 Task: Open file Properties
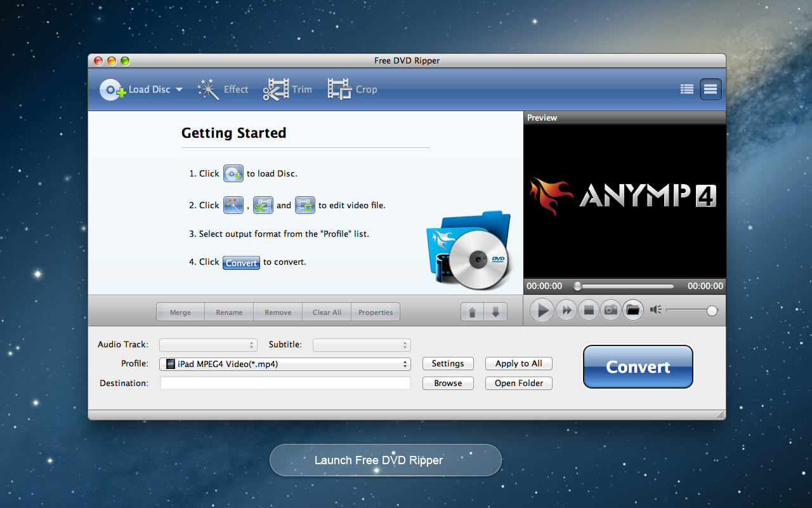tap(376, 312)
